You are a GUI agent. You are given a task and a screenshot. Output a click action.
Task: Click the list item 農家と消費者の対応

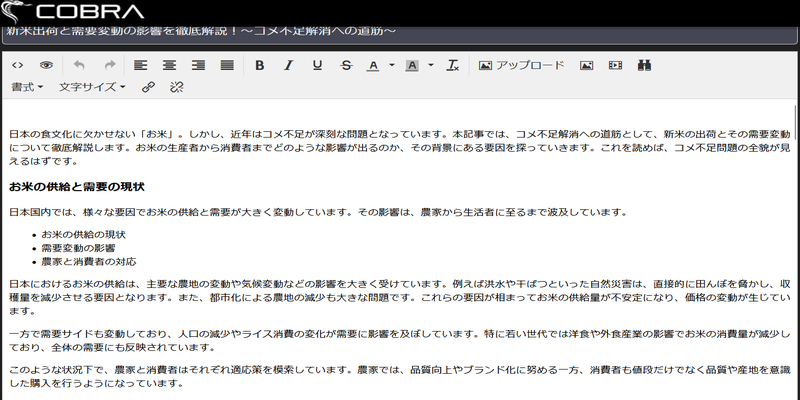coord(89,262)
